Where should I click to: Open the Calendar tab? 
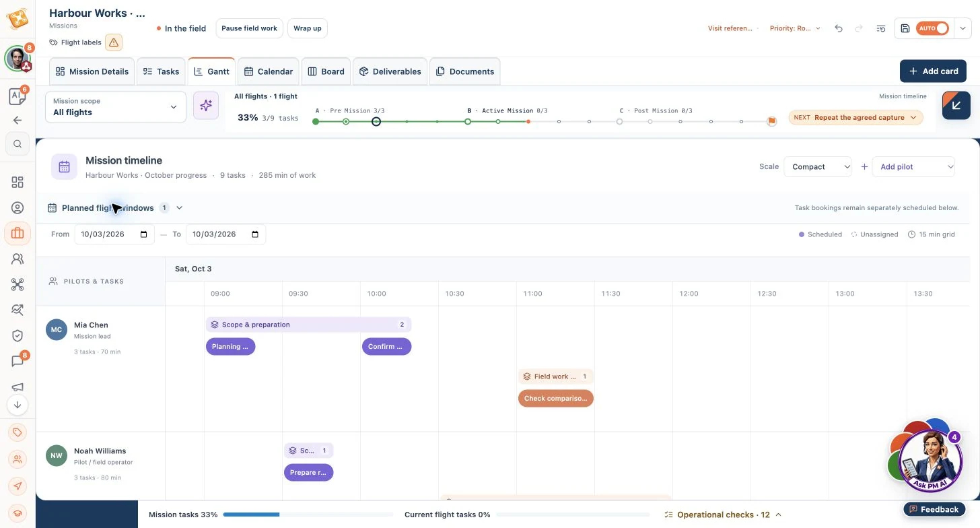click(269, 71)
